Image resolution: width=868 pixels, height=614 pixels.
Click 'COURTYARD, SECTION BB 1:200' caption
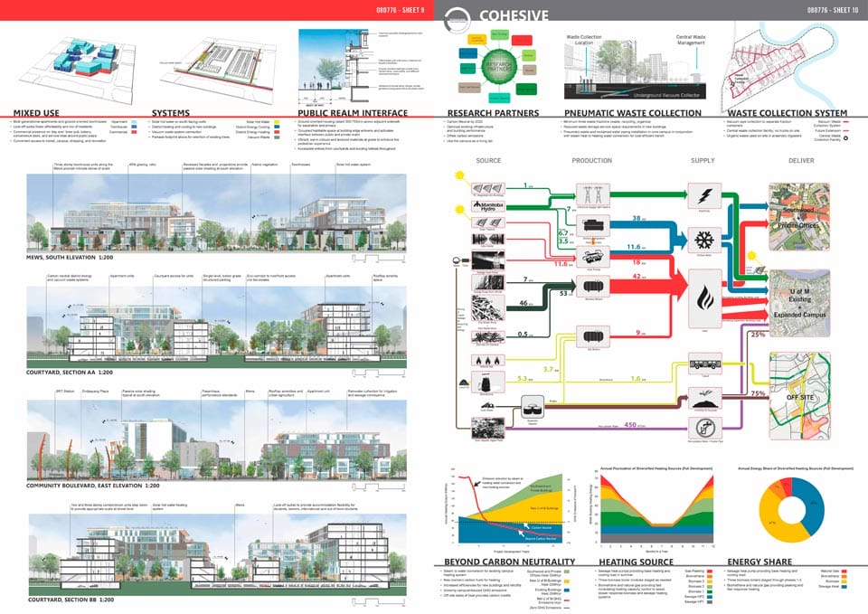click(x=71, y=600)
